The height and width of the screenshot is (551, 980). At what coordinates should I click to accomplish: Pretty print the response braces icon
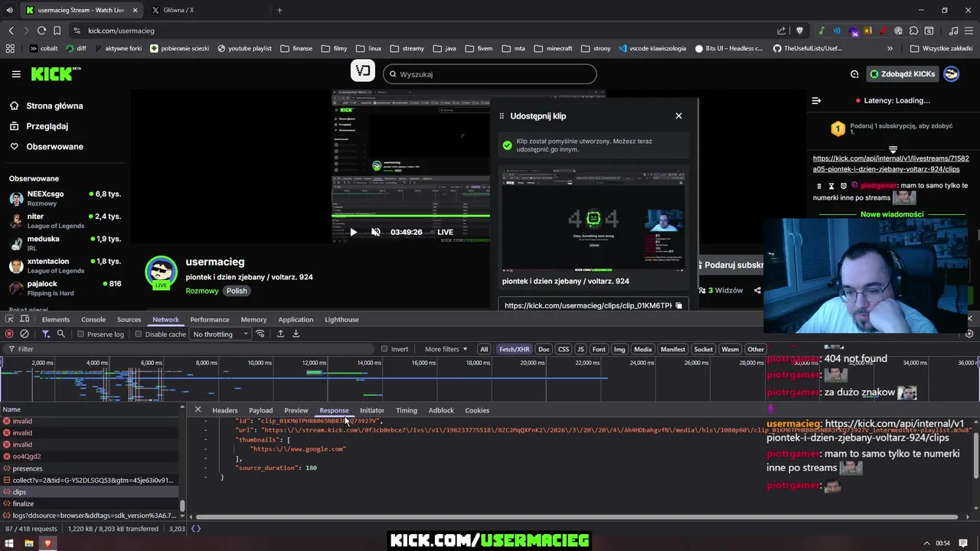click(196, 529)
